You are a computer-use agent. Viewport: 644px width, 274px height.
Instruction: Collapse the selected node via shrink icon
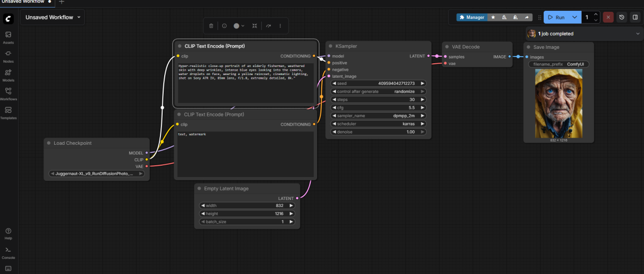coord(254,26)
